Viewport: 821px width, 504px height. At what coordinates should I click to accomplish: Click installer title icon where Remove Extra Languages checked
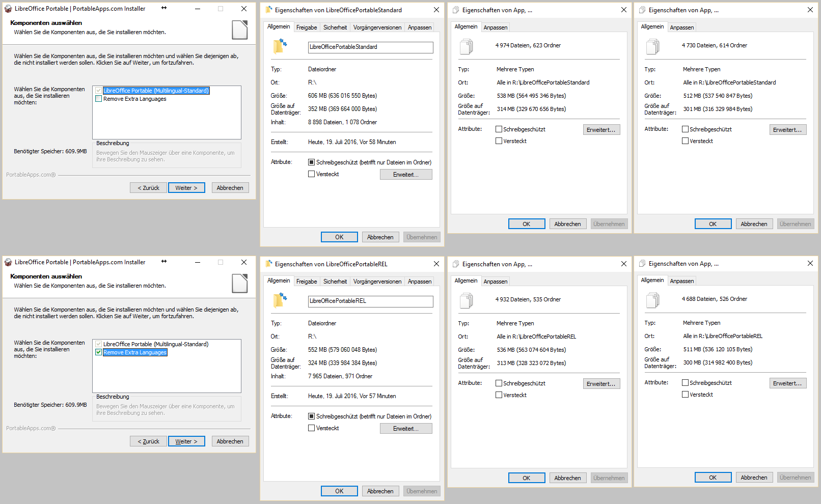click(x=8, y=262)
